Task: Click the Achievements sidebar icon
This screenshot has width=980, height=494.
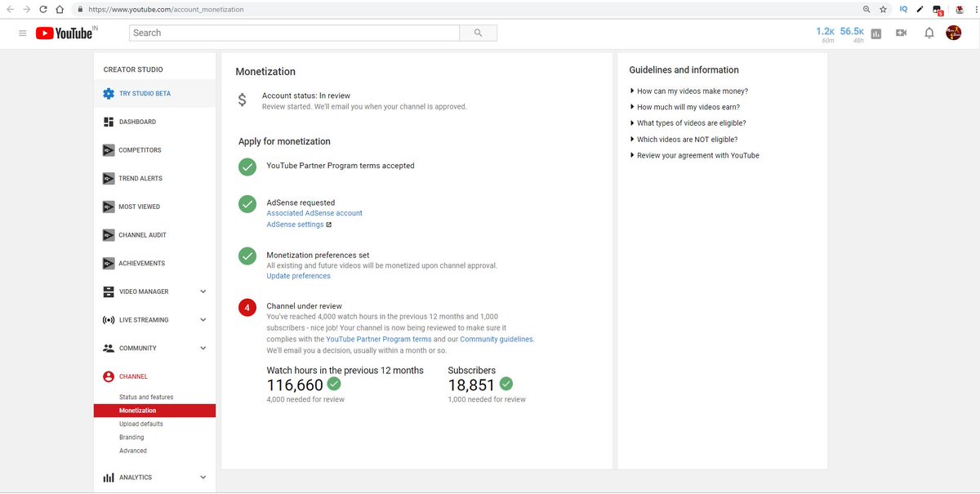Action: [x=109, y=263]
